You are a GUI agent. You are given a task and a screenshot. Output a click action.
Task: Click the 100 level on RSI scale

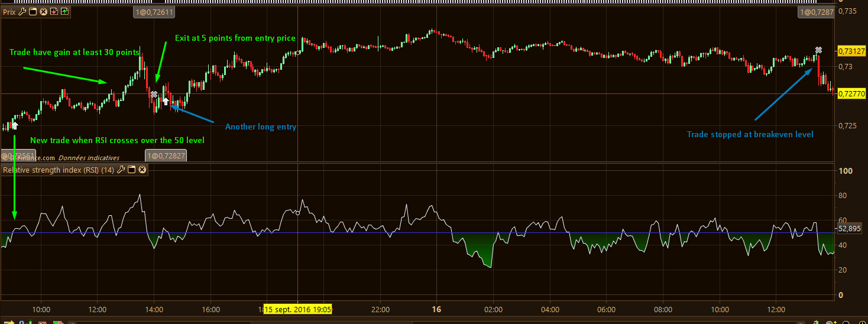(846, 171)
